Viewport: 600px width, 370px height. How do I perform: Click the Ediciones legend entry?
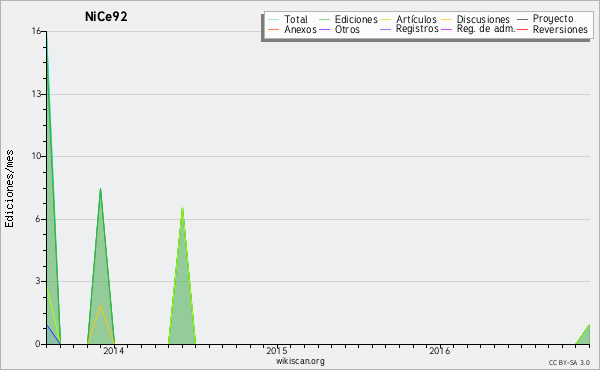click(356, 19)
